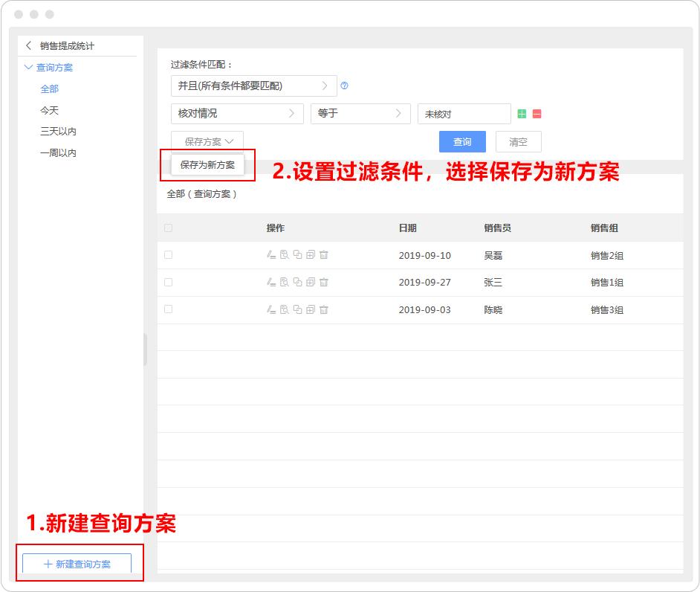Screen dimensions: 700x592
Task: Click inside the 未核对 value input field
Action: click(463, 114)
